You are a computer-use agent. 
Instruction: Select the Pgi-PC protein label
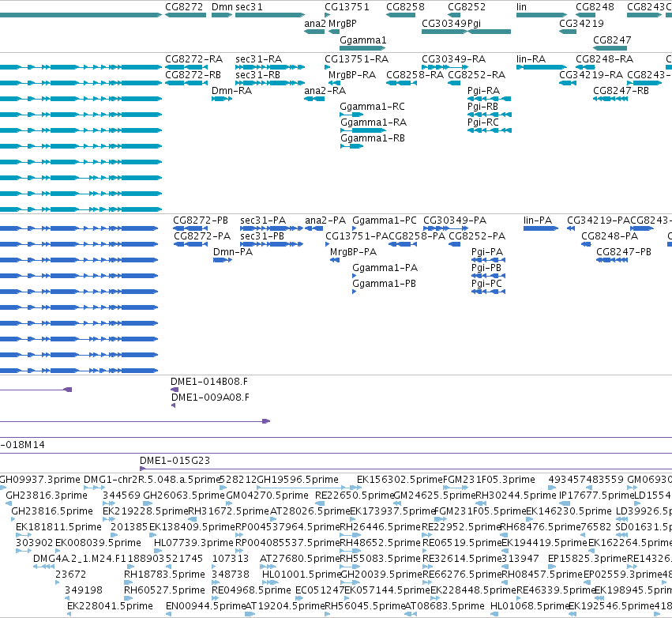click(x=486, y=284)
